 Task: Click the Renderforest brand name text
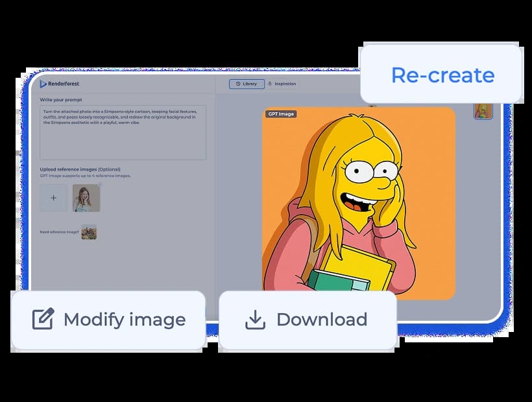click(64, 84)
